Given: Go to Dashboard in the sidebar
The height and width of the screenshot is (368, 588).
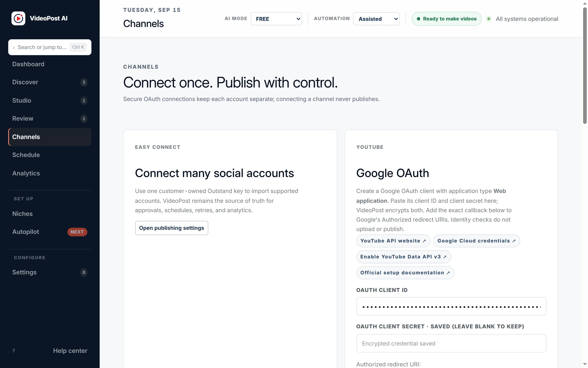Looking at the screenshot, I should pyautogui.click(x=50, y=64).
